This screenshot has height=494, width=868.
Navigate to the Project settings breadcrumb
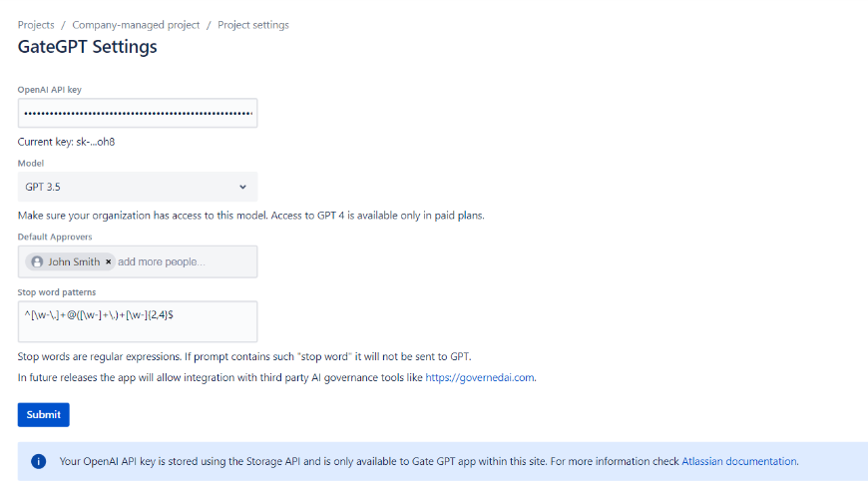coord(253,24)
